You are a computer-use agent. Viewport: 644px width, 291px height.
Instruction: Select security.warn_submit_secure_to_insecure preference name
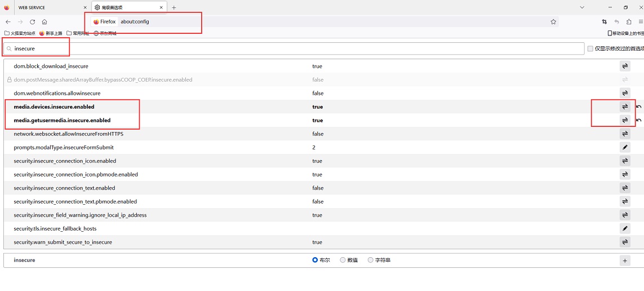63,242
